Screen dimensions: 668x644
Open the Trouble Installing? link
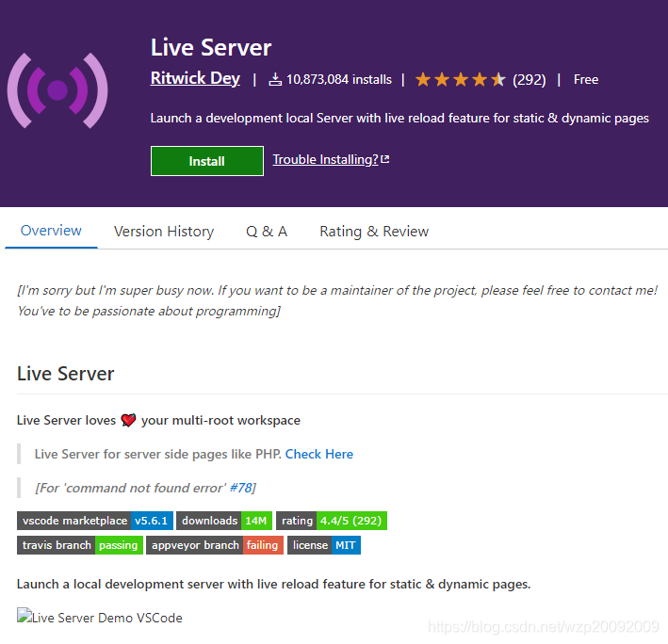[325, 159]
